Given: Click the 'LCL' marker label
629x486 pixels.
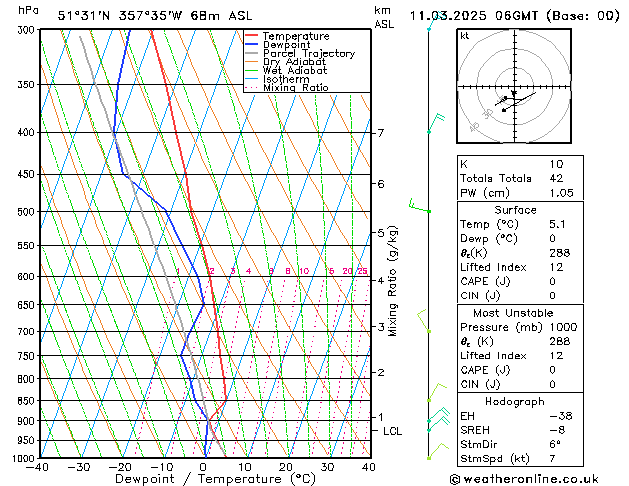Looking at the screenshot, I should 392,431.
